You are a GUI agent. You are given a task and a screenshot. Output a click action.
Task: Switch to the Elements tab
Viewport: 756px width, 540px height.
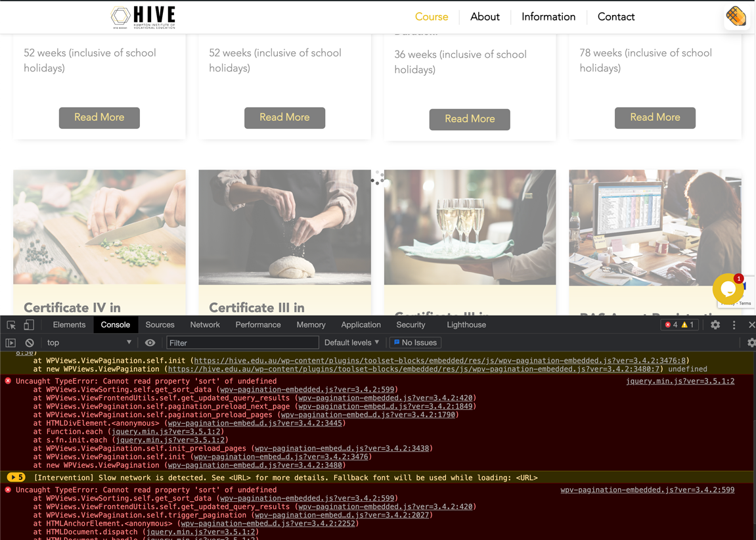[69, 325]
